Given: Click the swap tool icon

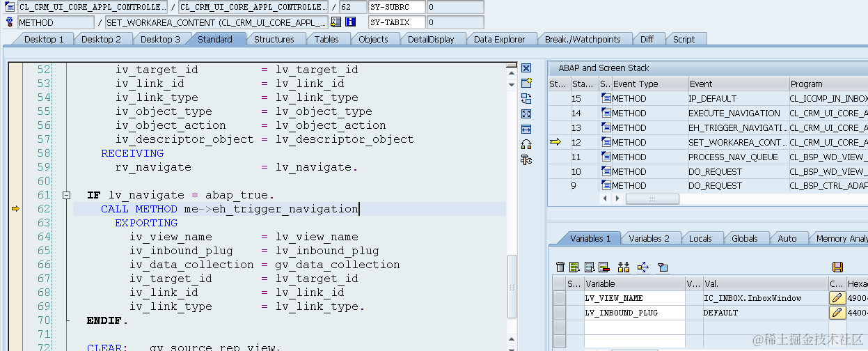Looking at the screenshot, I should click(x=526, y=98).
